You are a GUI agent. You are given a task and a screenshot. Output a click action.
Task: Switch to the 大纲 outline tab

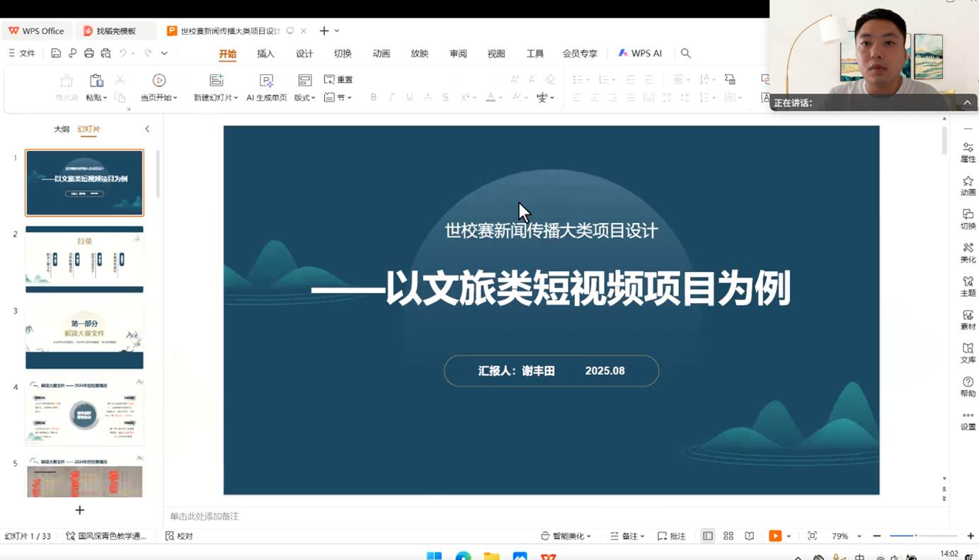pyautogui.click(x=62, y=129)
